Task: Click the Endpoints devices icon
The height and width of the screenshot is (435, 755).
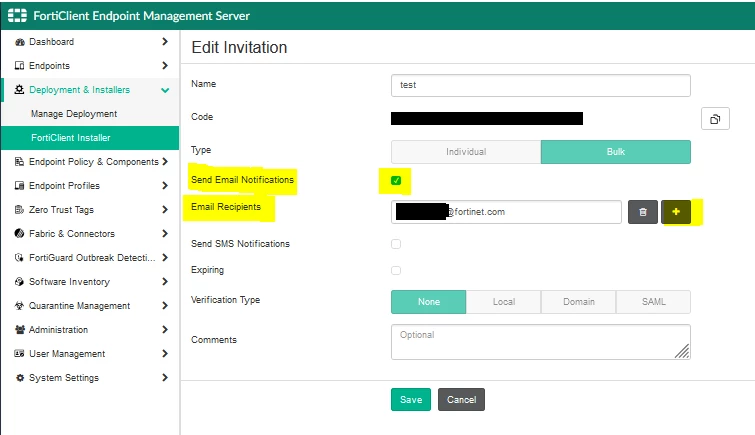Action: (19, 66)
